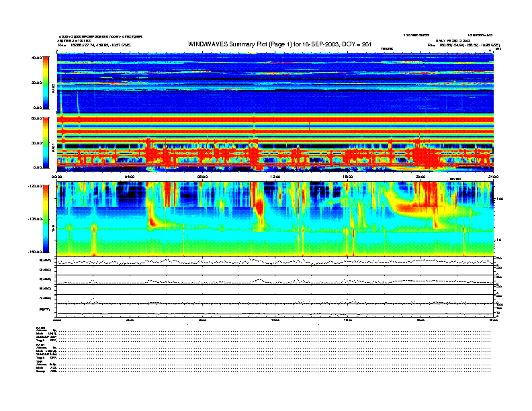
Task: Click the top-left Re coordinates line
Action: [x=94, y=45]
